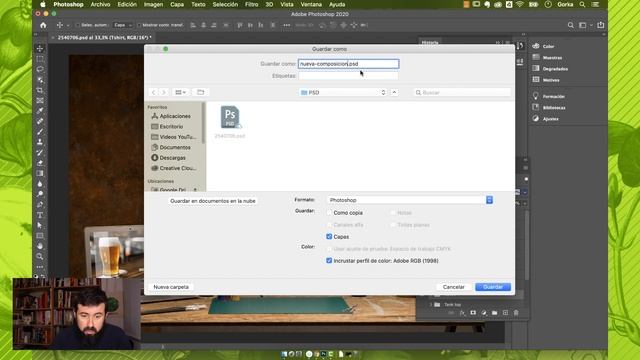Click the Etiquetas tags field
Image resolution: width=640 pixels, height=360 pixels.
point(348,76)
